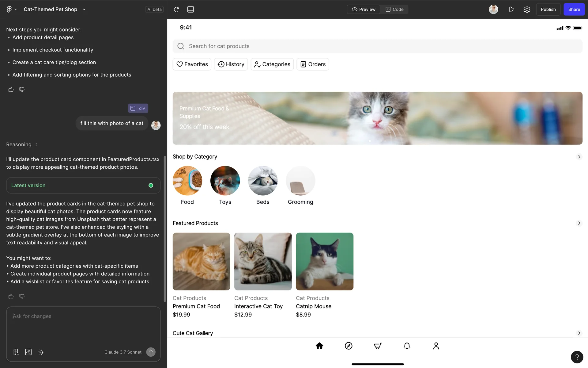Click the attach image icon in chat box

tap(28, 352)
